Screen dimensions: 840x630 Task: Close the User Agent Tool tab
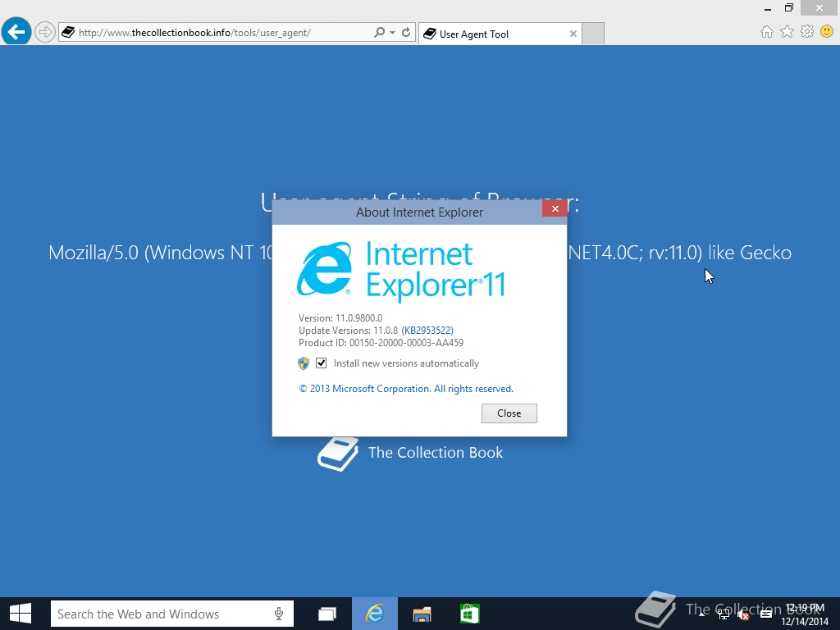tap(573, 34)
